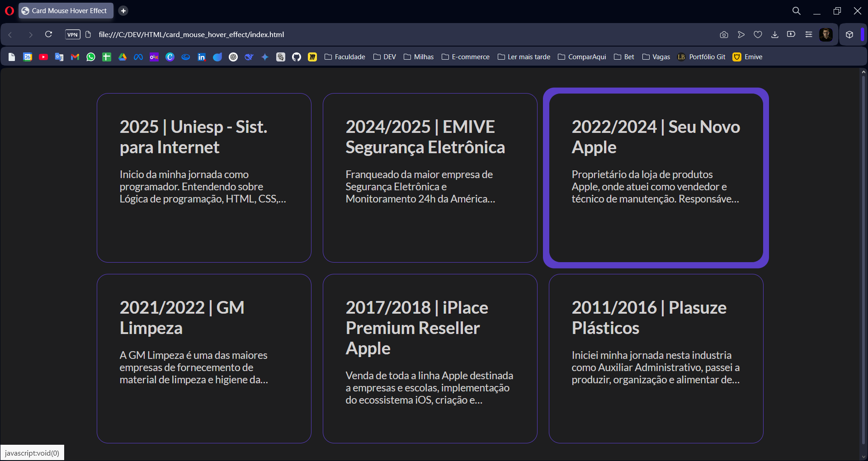This screenshot has width=868, height=461.
Task: Select the Card Mouse Hover Effect tab
Action: click(x=66, y=11)
